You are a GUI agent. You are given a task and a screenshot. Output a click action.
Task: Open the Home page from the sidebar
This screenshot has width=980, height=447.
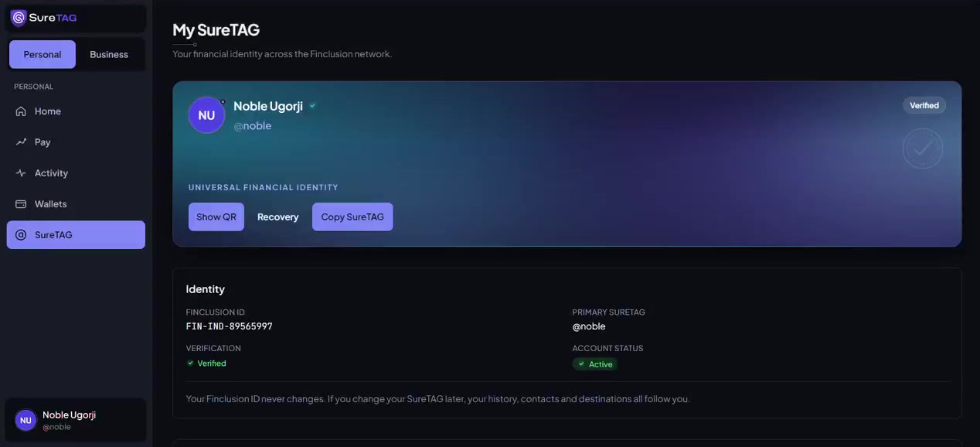[x=76, y=111]
